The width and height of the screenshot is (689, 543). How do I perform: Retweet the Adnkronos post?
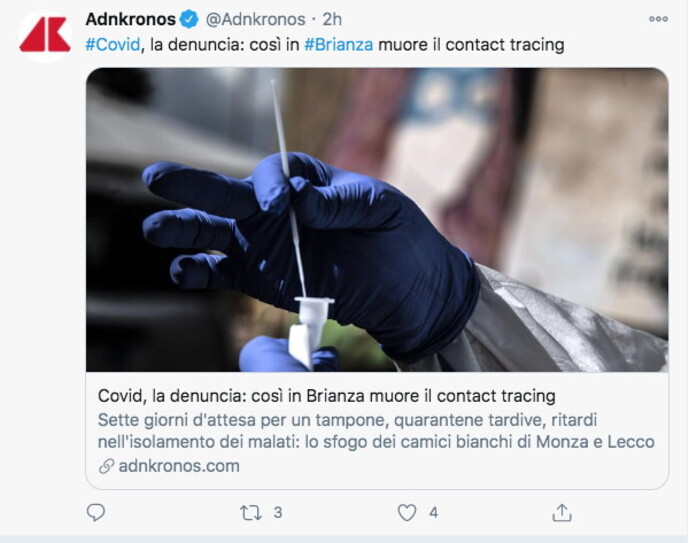[250, 513]
